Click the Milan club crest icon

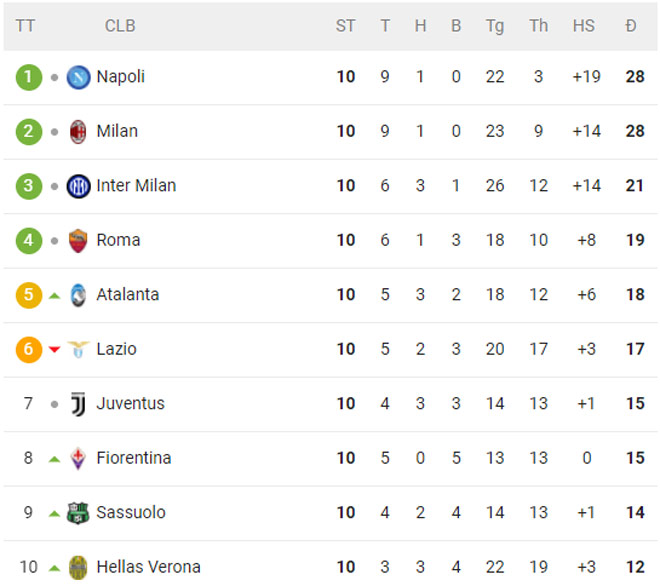(78, 131)
